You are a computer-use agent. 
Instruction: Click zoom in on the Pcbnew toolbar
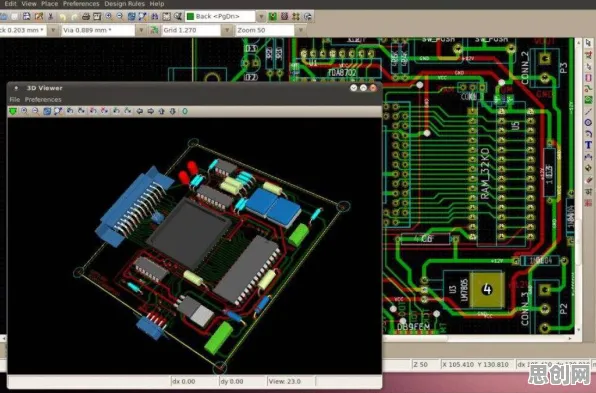(109, 16)
